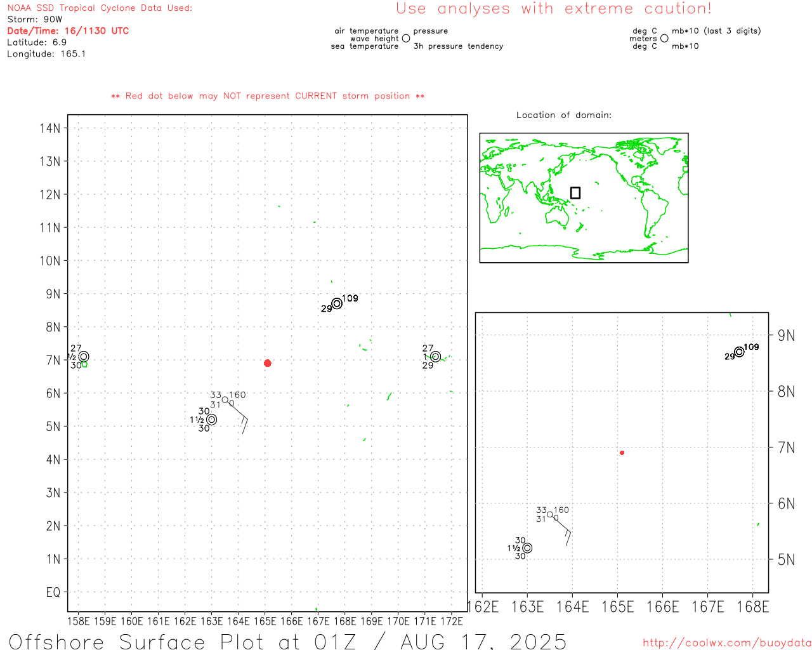Click the red dot disclaimer text above main map
Screen dimensions: 812x650
[268, 96]
